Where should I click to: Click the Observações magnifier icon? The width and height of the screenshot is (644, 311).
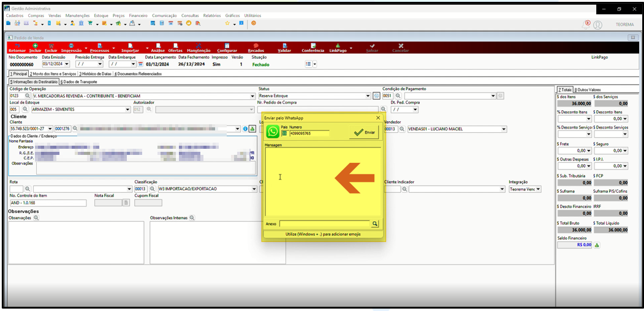(x=36, y=218)
